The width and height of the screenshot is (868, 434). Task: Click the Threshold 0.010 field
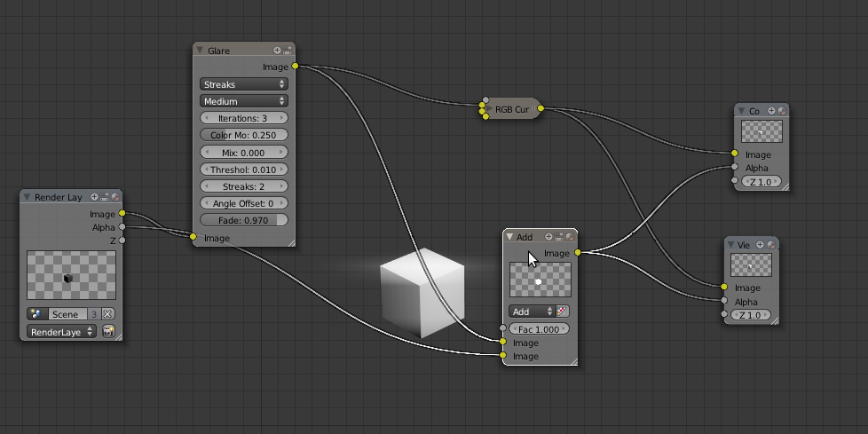pyautogui.click(x=243, y=170)
